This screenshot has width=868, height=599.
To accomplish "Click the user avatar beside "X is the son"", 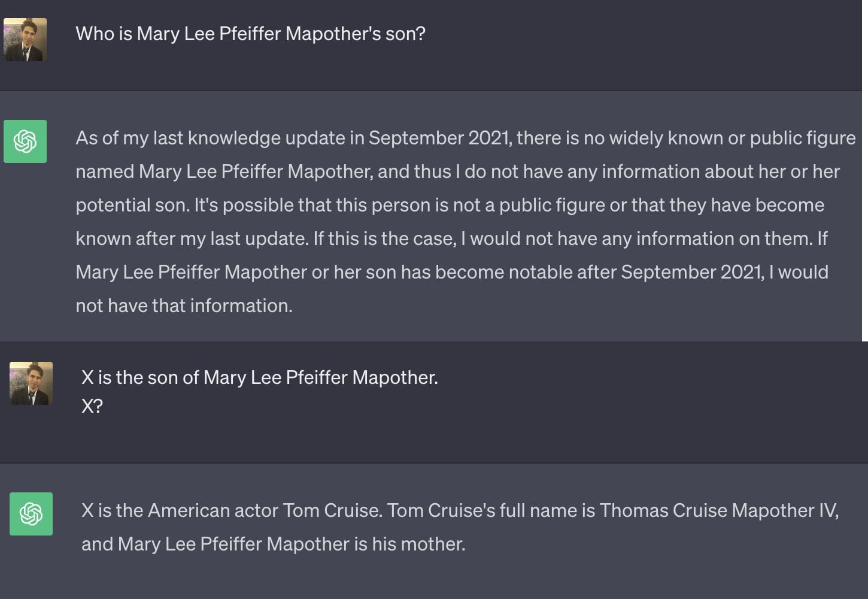I will 31,383.
